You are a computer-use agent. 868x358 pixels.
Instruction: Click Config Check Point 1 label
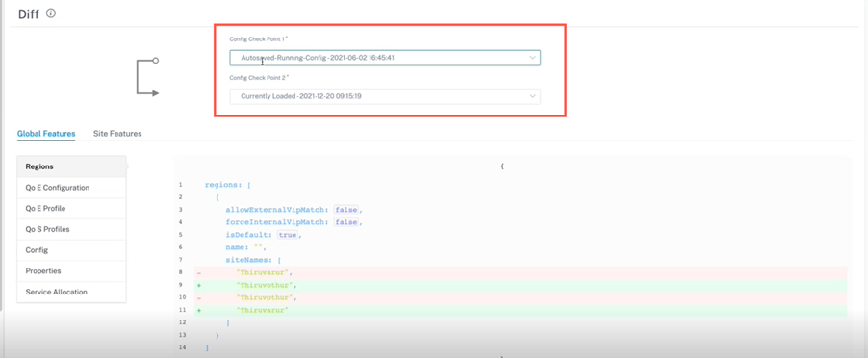259,39
